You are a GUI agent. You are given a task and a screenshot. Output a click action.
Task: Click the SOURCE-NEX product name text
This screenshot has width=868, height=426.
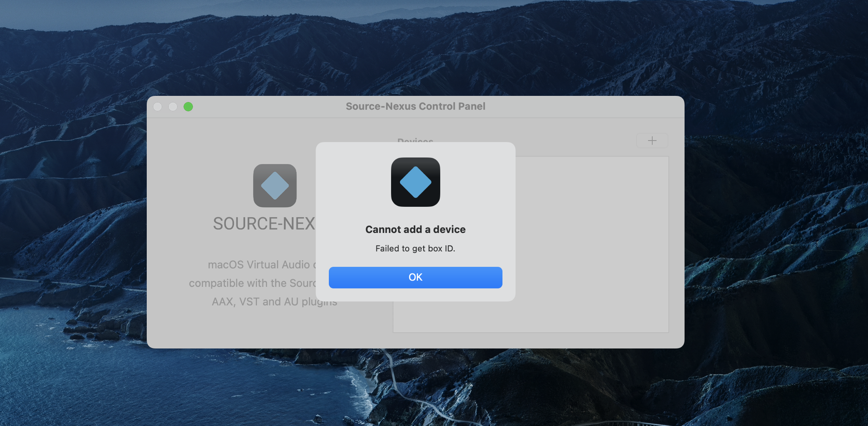[x=264, y=224]
